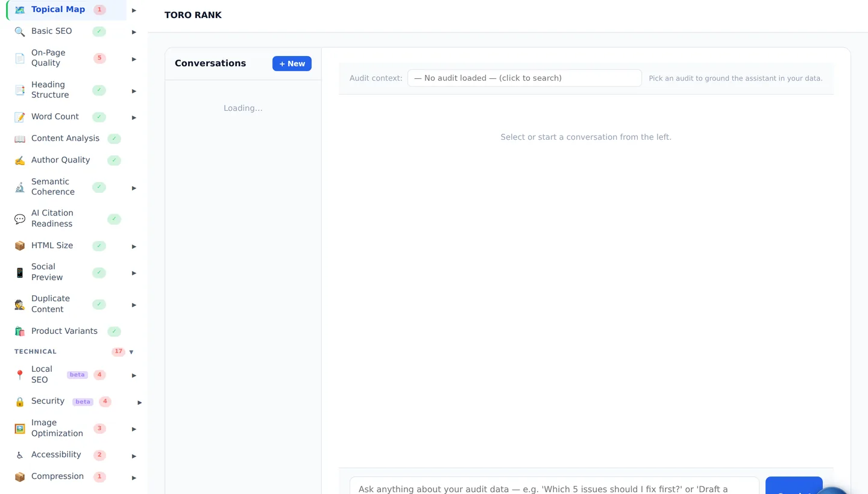Click the Image Optimization picture icon
868x494 pixels.
[20, 428]
